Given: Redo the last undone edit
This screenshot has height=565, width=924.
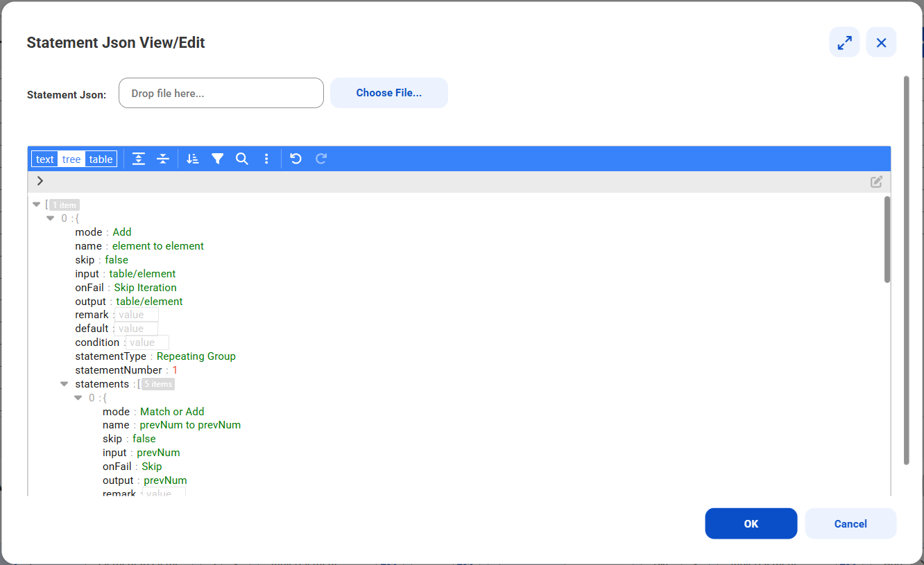Looking at the screenshot, I should (321, 159).
